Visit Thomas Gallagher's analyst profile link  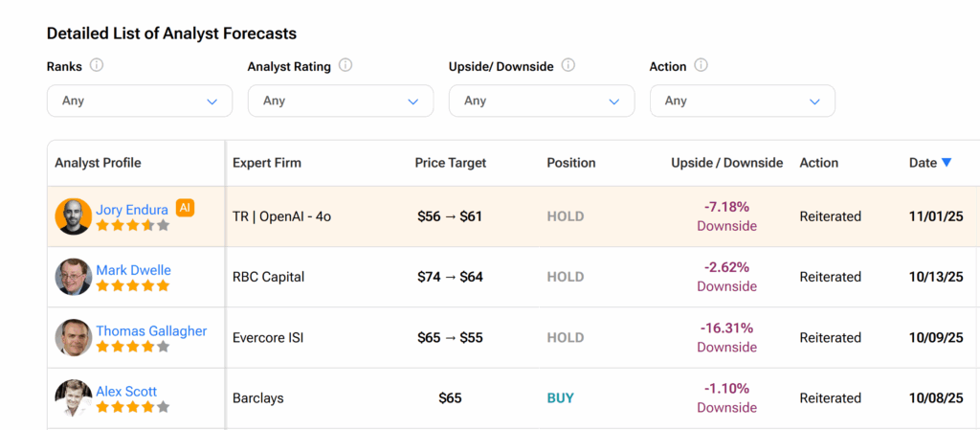click(x=151, y=330)
